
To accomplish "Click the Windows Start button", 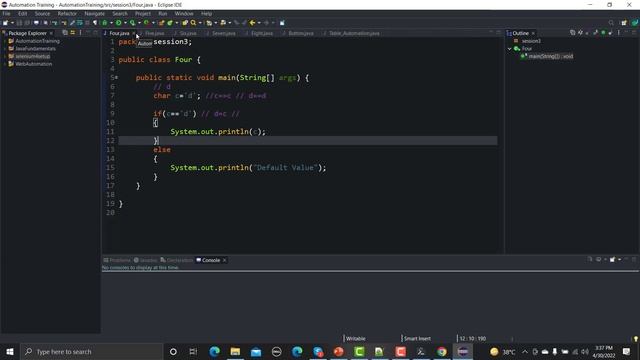I will click(x=10, y=351).
